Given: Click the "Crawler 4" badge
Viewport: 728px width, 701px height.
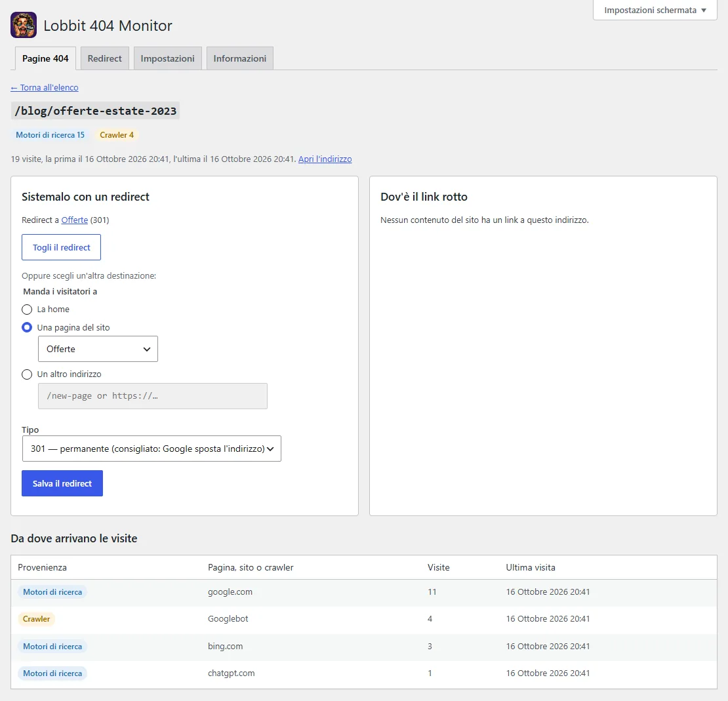Looking at the screenshot, I should point(117,135).
